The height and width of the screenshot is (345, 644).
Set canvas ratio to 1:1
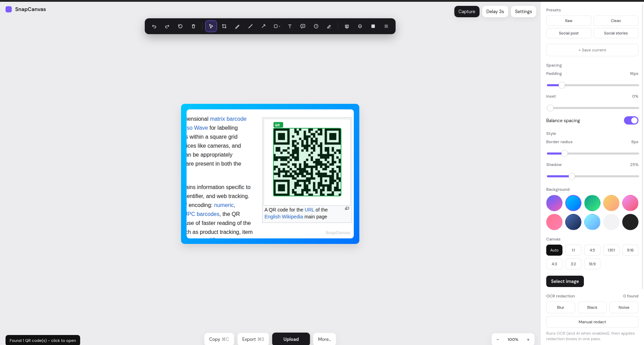573,250
